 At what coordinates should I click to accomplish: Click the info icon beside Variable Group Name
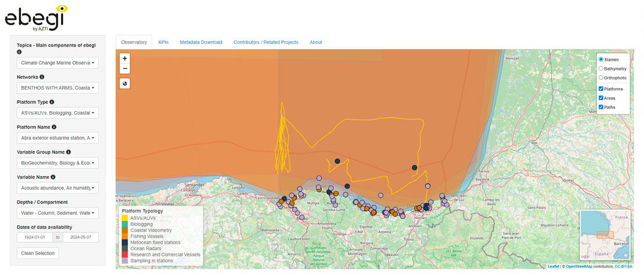[69, 152]
